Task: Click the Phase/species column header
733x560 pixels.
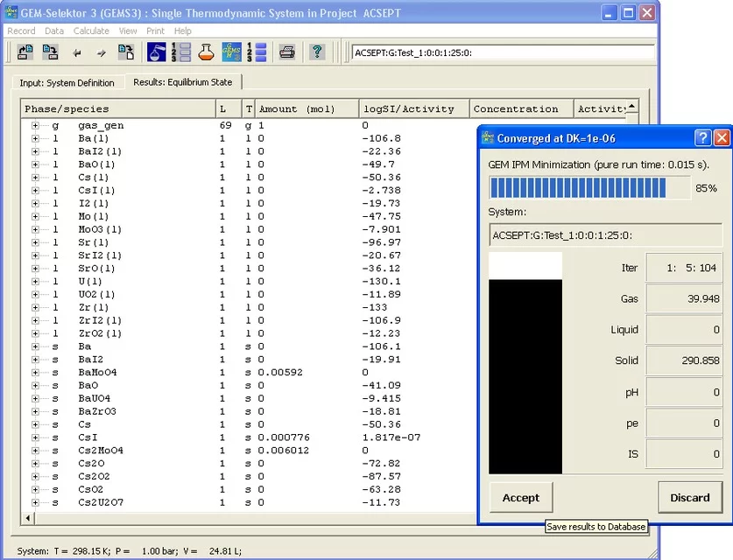Action: 118,108
